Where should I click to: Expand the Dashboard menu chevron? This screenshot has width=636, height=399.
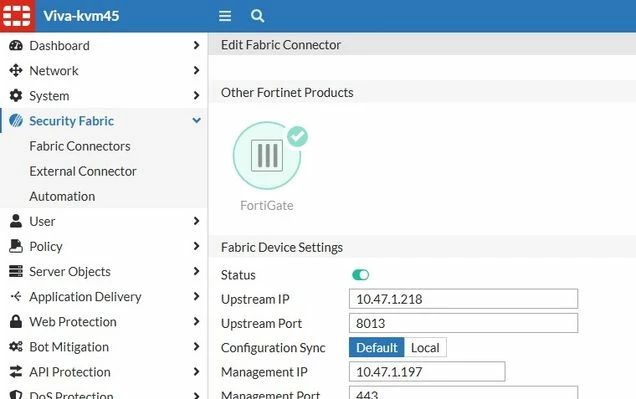point(196,45)
